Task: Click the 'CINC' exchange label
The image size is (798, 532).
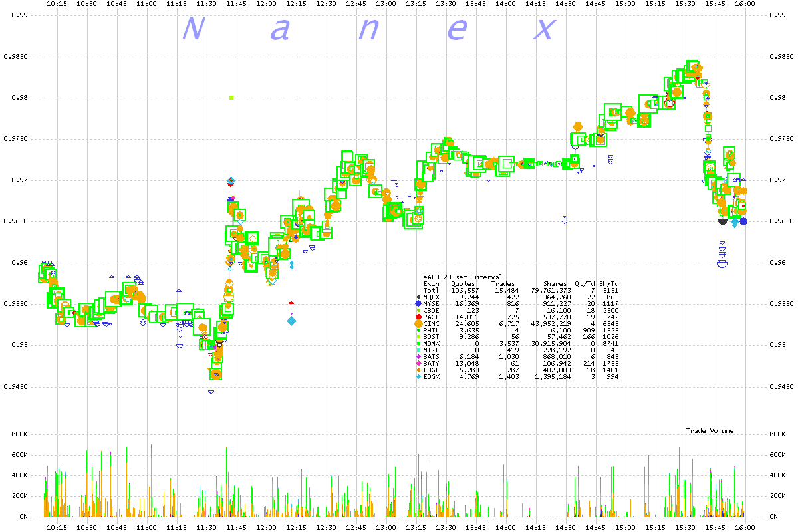Action: click(432, 323)
